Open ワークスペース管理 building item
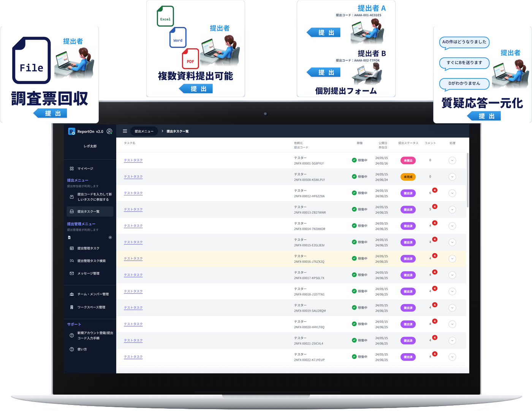532x411 pixels. 90,307
